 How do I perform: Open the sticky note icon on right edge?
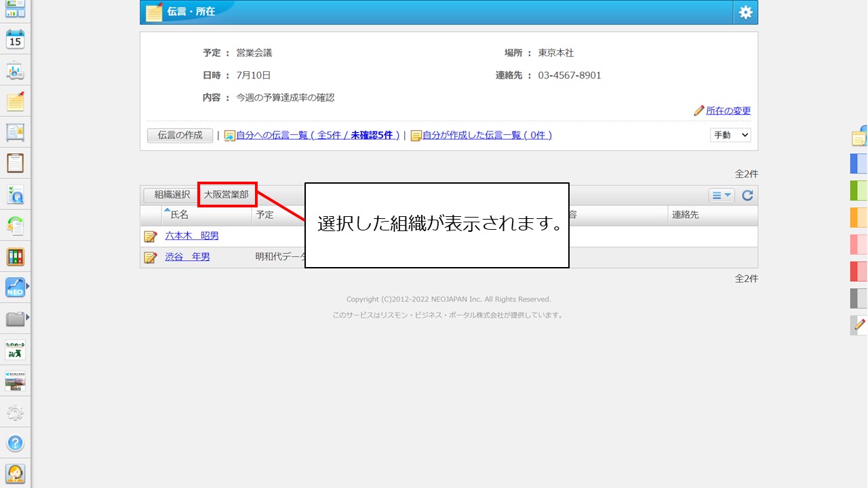point(859,137)
